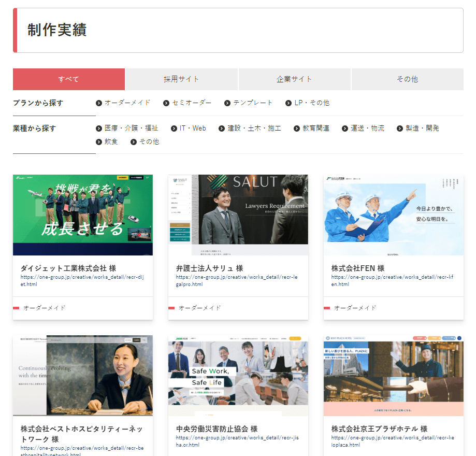The width and height of the screenshot is (476, 456).
Task: Filter by 運送・物流 industry
Action: [368, 128]
